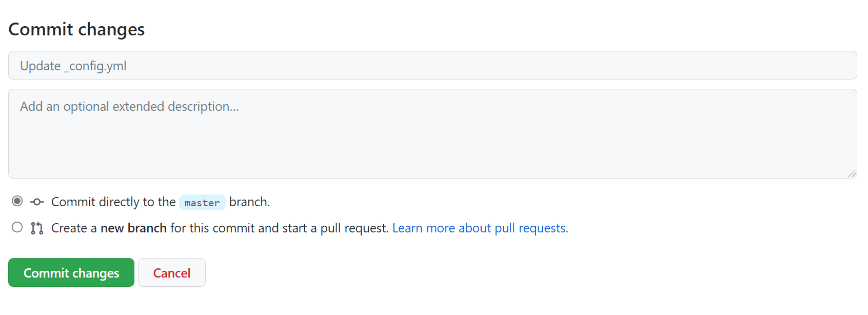Image resolution: width=868 pixels, height=315 pixels.
Task: Click the "Add an optional extended description" placeholder
Action: (129, 107)
